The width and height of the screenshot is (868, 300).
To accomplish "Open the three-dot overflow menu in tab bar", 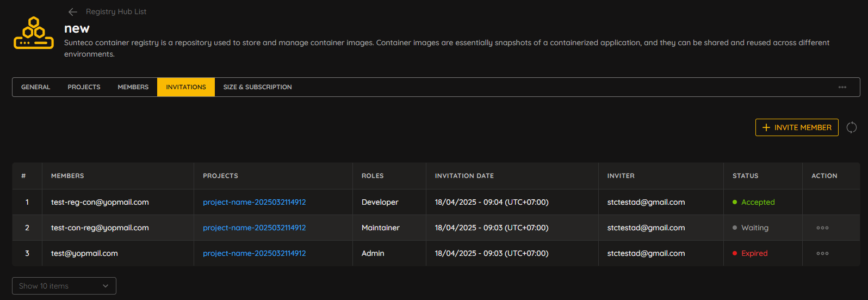I will tap(842, 87).
